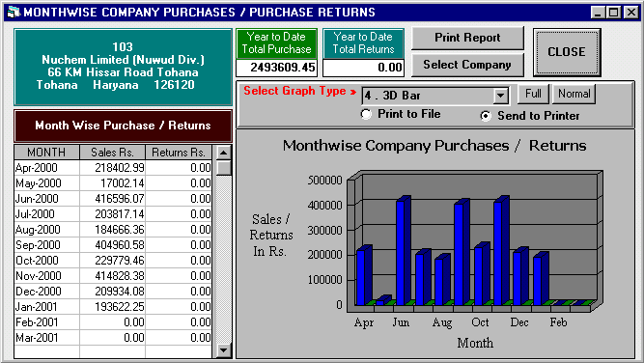
Task: Minimize the Monthwise Company Purchases window
Action: 598,13
